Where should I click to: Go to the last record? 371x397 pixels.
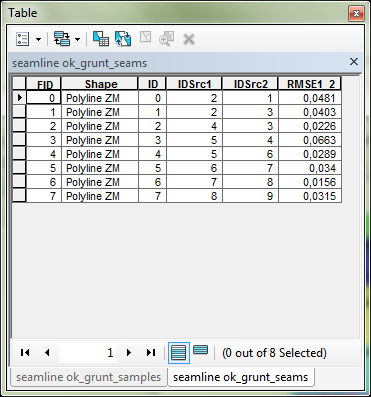pos(151,352)
